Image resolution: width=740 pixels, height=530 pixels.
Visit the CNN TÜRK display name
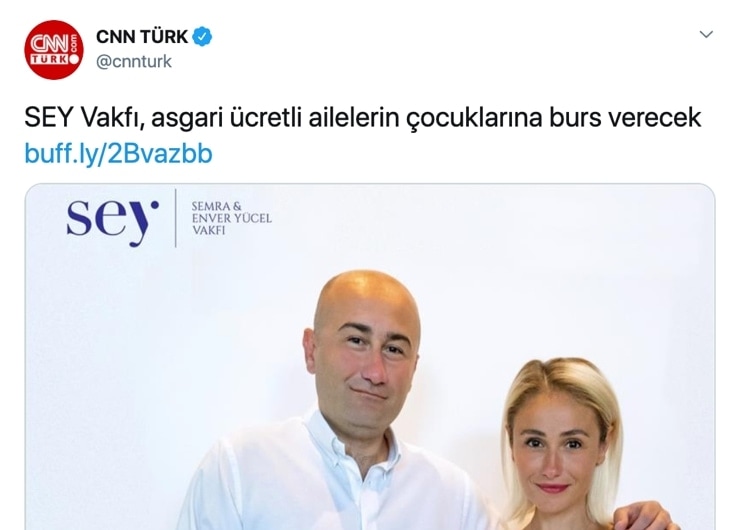coord(142,37)
